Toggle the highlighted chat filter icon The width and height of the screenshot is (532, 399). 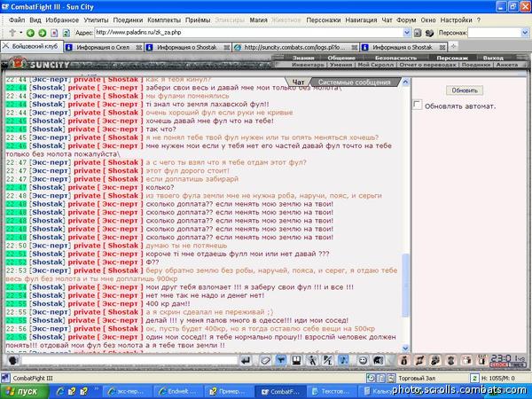(x=281, y=360)
